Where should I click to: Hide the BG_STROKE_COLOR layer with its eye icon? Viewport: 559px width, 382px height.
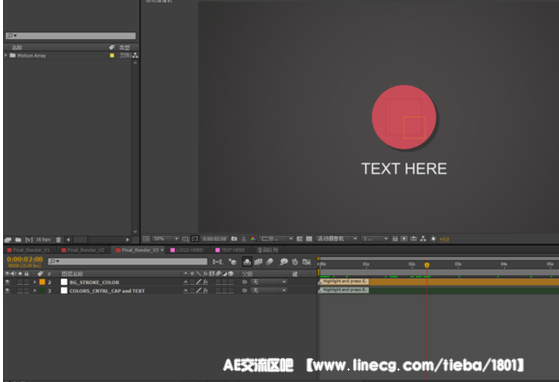pyautogui.click(x=8, y=282)
